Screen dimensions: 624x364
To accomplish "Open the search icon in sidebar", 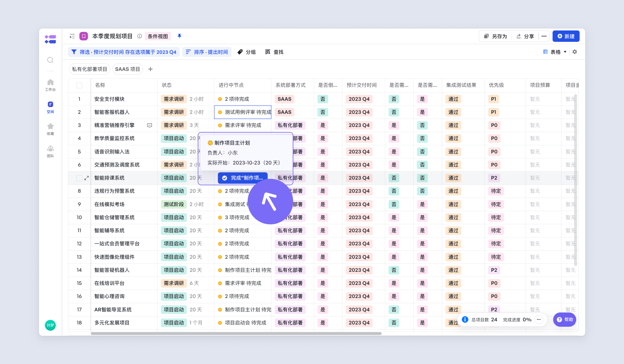I will click(x=50, y=60).
